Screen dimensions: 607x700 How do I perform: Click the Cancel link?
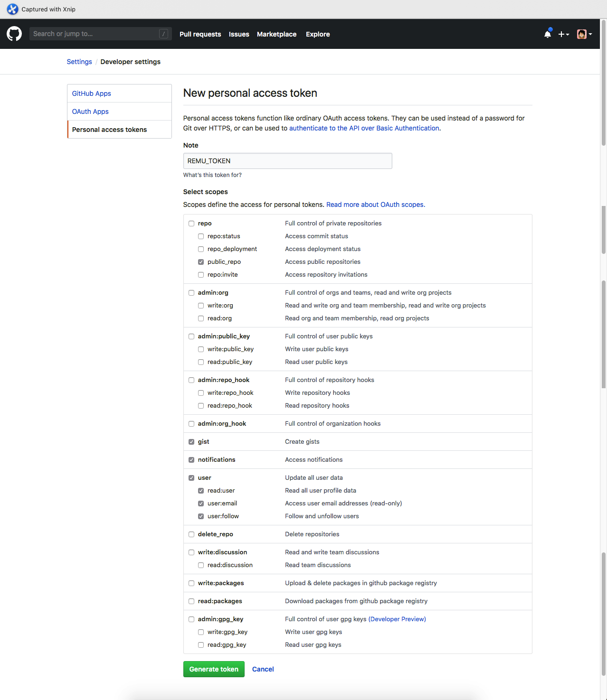[x=263, y=669]
